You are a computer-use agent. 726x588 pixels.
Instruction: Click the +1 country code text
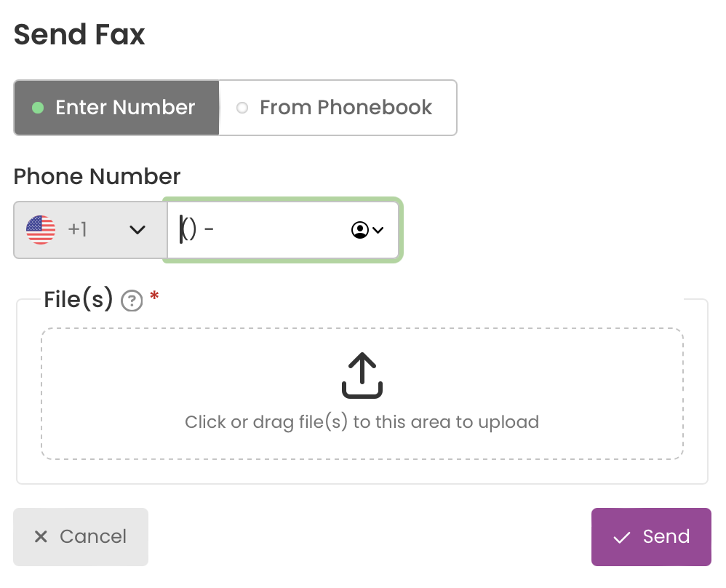click(77, 230)
